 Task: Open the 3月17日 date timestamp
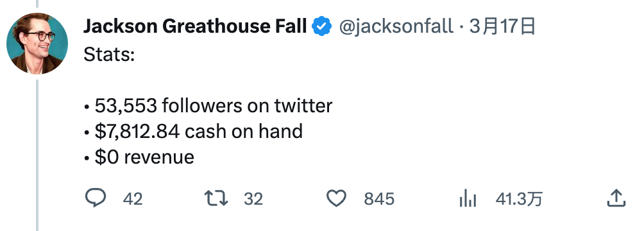pyautogui.click(x=502, y=27)
